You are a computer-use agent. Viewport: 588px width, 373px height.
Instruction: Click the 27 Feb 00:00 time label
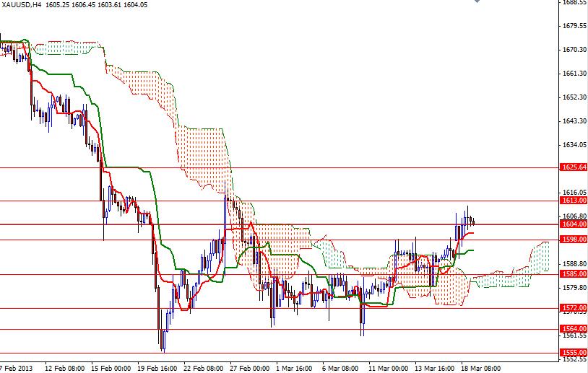point(250,368)
